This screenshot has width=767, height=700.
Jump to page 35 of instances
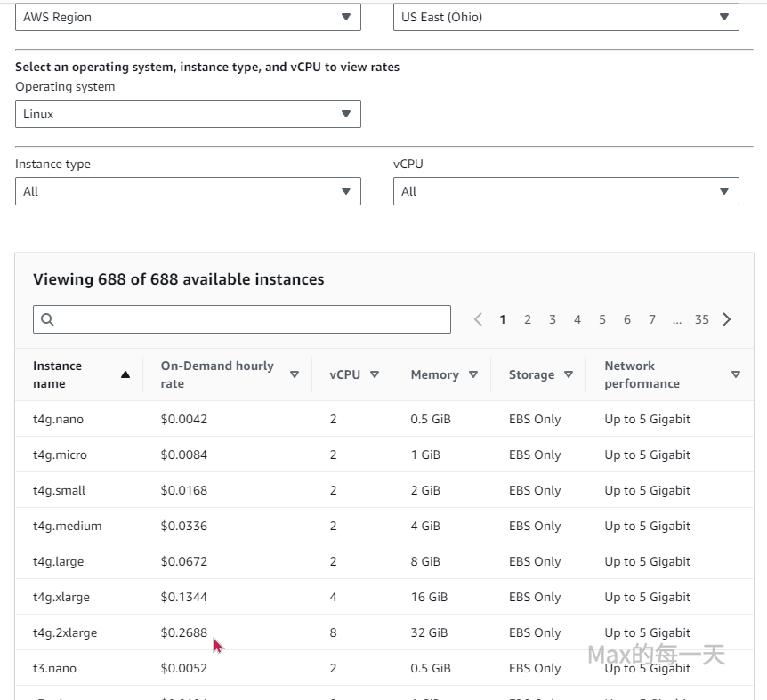702,319
